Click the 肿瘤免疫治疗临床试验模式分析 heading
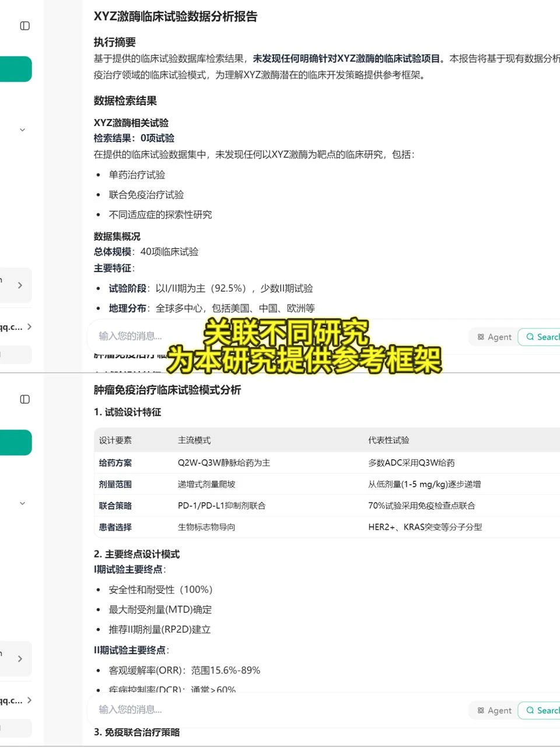Viewport: 560px width, 747px height. [x=167, y=390]
